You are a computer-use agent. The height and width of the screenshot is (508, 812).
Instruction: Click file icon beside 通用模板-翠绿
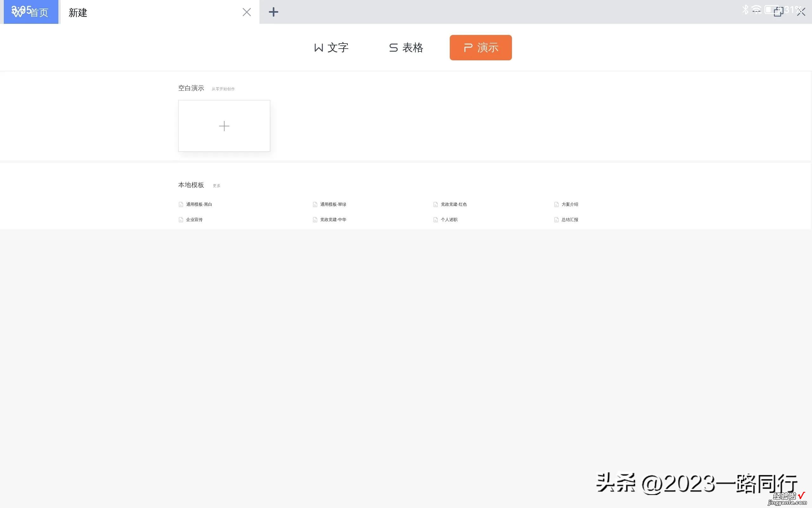tap(315, 204)
